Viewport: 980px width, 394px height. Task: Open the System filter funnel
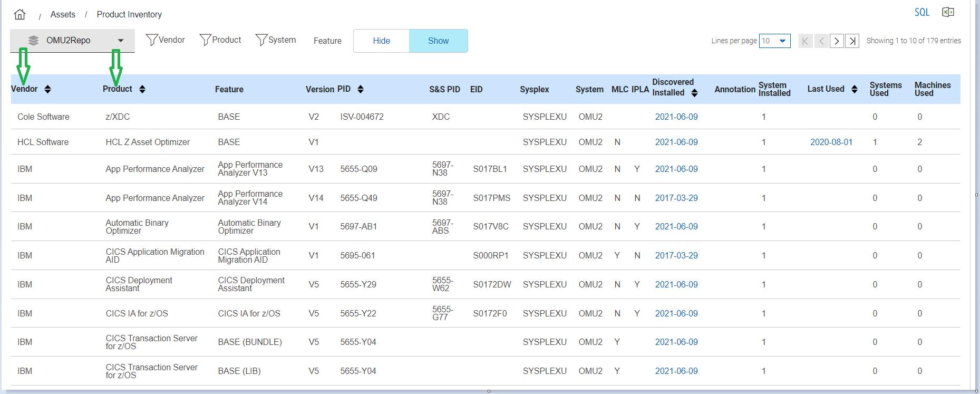(x=261, y=40)
